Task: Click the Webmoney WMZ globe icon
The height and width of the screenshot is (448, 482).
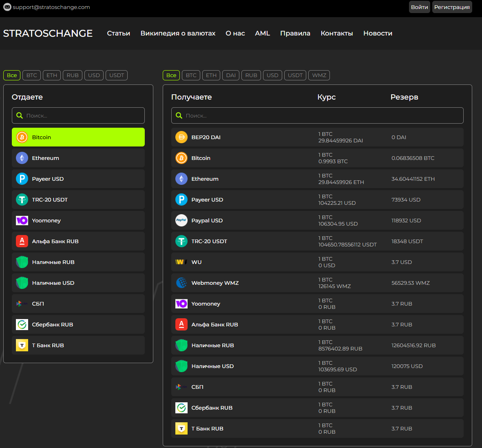Action: point(181,283)
